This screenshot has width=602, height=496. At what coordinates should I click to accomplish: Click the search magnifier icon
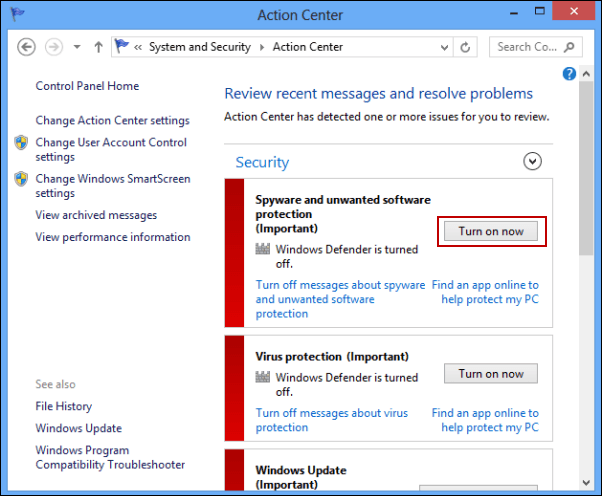point(569,47)
